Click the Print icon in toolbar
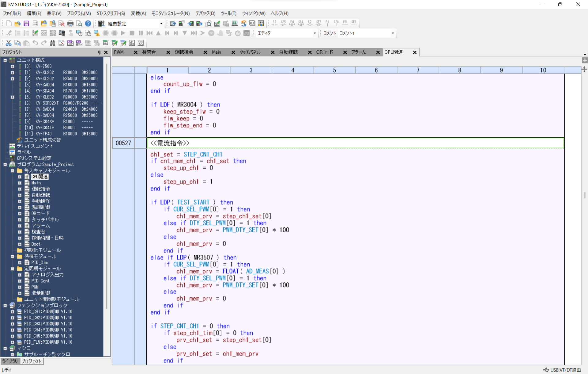 tap(70, 24)
